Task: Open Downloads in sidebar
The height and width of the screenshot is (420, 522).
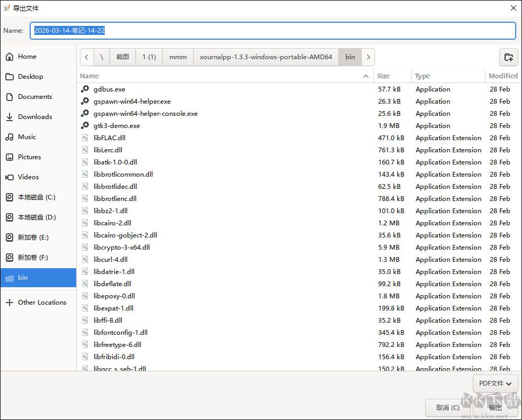Action: pos(38,116)
